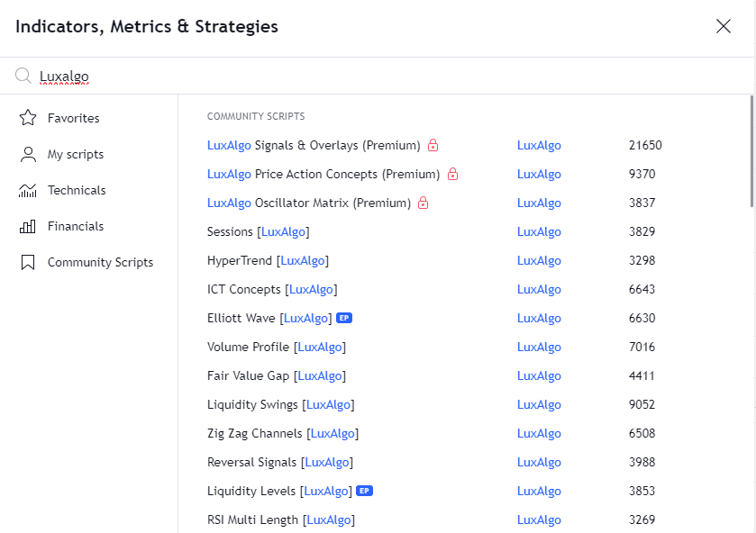Click the results list scrollbar
Image resolution: width=756 pixels, height=533 pixels.
[x=751, y=151]
